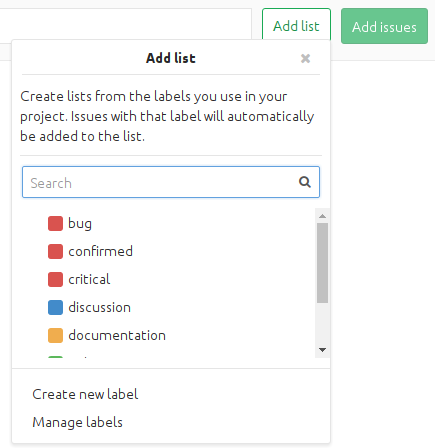Click the red bug label swatch
This screenshot has height=448, width=435.
[x=55, y=223]
